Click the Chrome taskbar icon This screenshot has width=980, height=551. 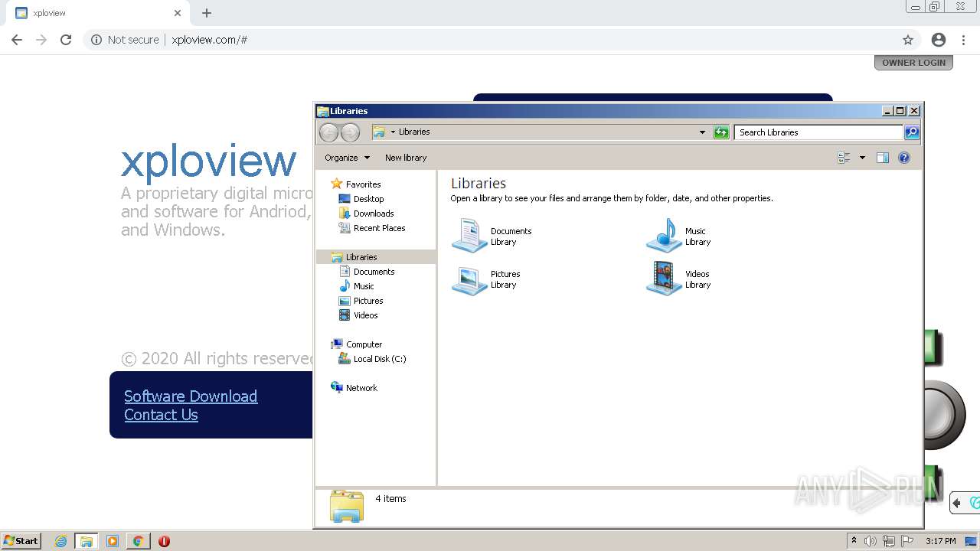[138, 541]
